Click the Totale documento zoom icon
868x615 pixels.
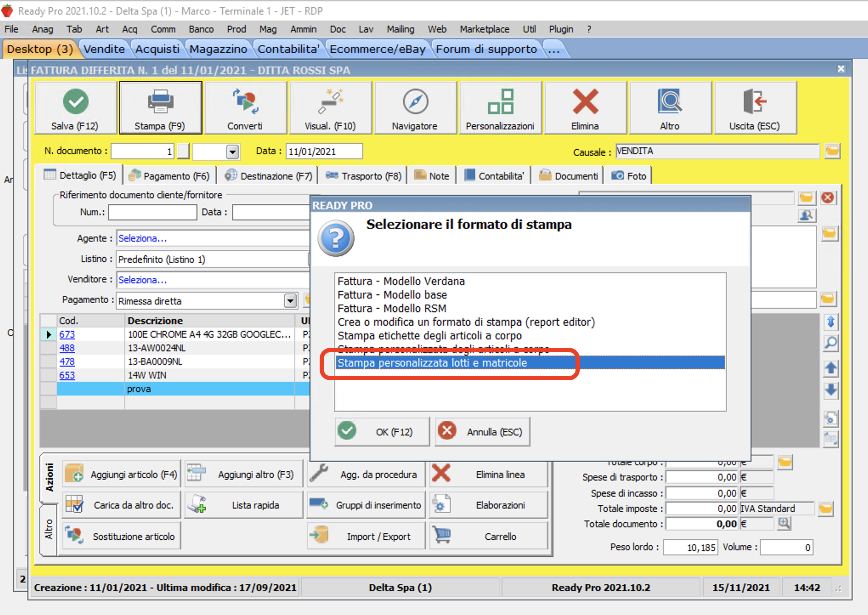pyautogui.click(x=784, y=524)
